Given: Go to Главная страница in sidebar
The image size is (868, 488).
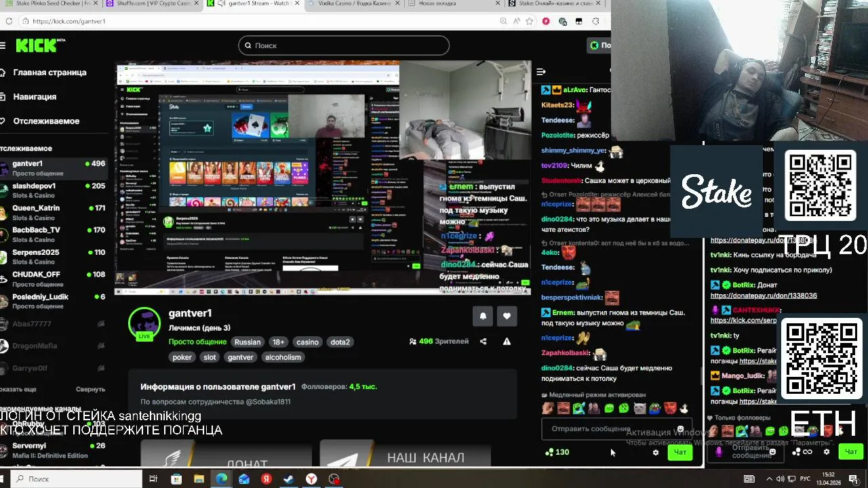Looking at the screenshot, I should tap(44, 73).
